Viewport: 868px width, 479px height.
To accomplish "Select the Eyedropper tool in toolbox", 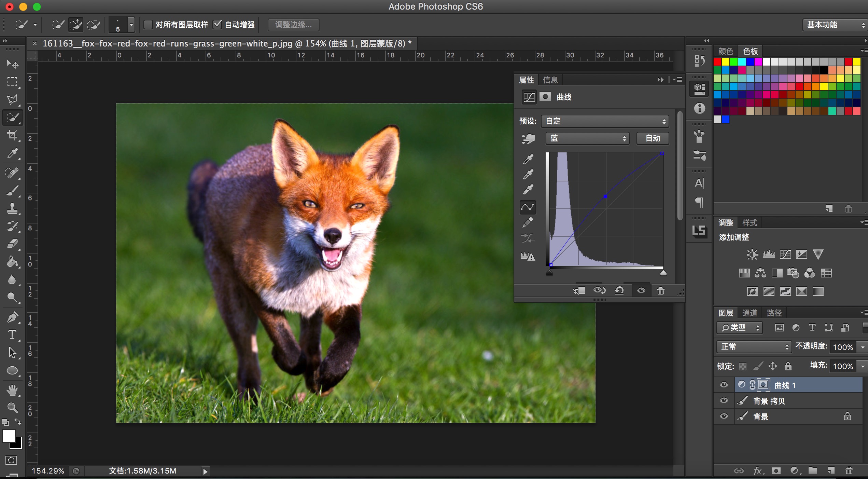I will (12, 153).
